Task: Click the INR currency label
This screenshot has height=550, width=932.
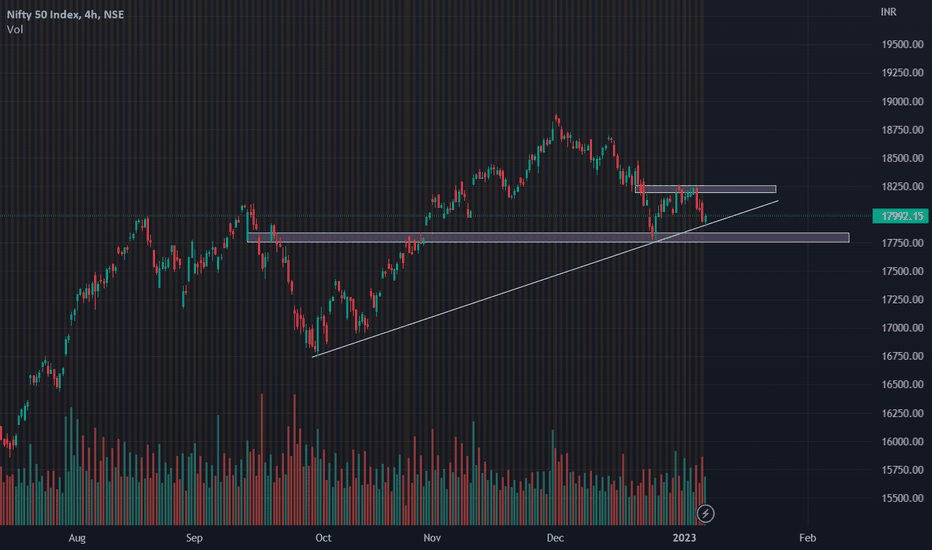Action: click(x=889, y=12)
